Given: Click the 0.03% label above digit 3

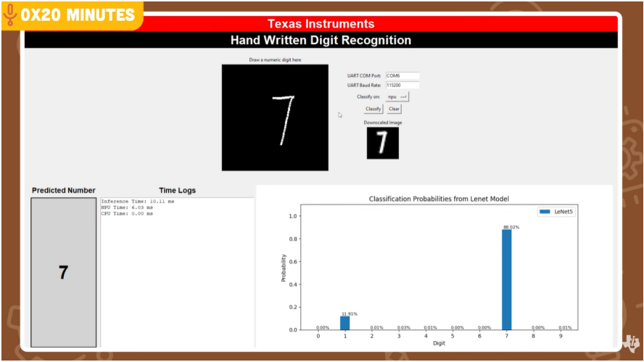Looking at the screenshot, I should click(x=404, y=327).
